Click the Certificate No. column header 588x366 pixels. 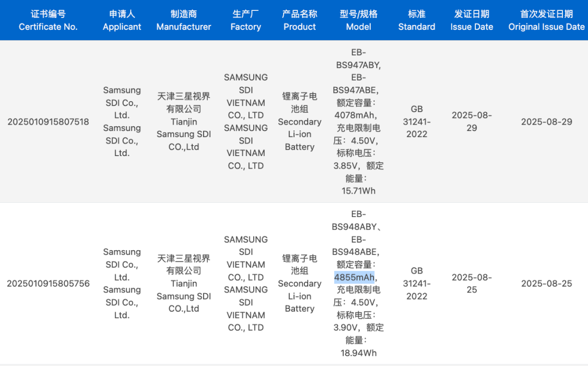click(48, 20)
